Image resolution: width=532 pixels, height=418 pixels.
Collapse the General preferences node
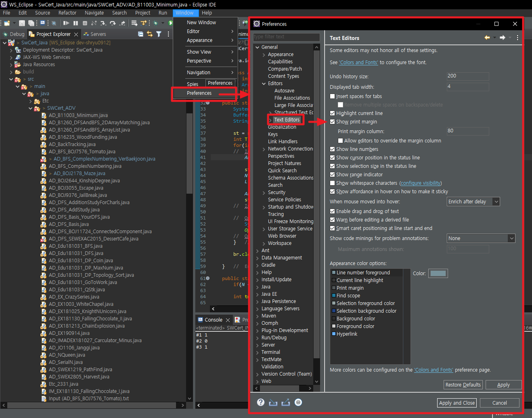[x=258, y=47]
